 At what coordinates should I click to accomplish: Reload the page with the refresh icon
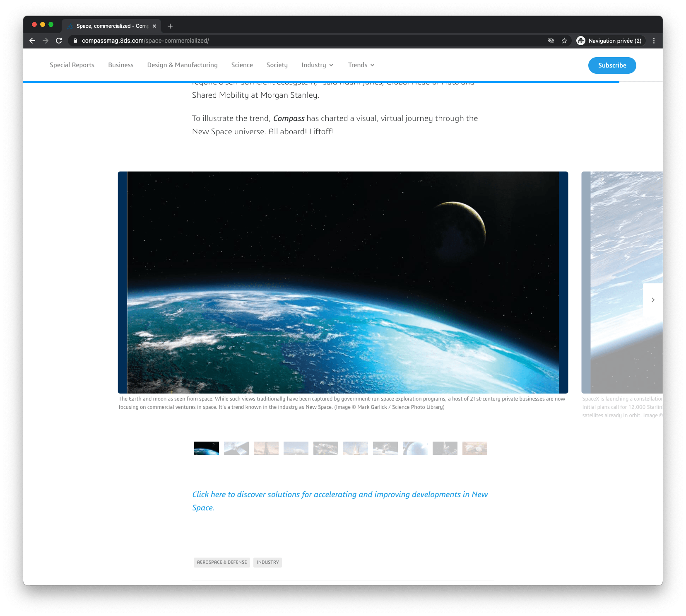(x=59, y=41)
